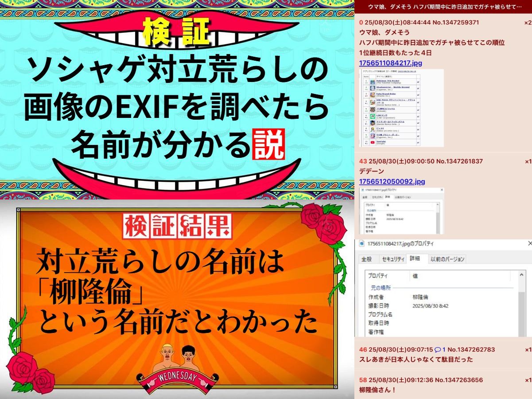The width and height of the screenshot is (532, 399).
Task: Click the file icon in the properties title bar
Action: pyautogui.click(x=361, y=243)
